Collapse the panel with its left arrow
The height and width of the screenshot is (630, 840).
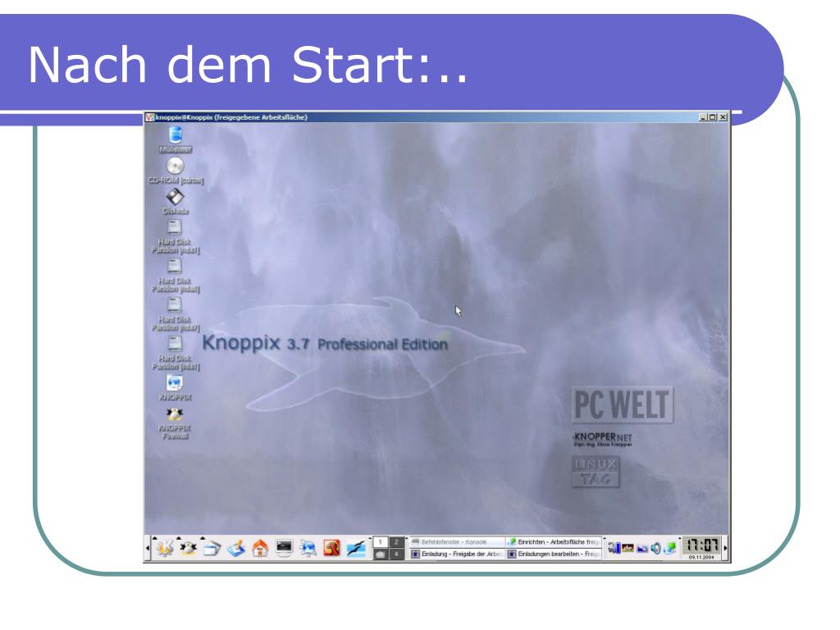[148, 549]
